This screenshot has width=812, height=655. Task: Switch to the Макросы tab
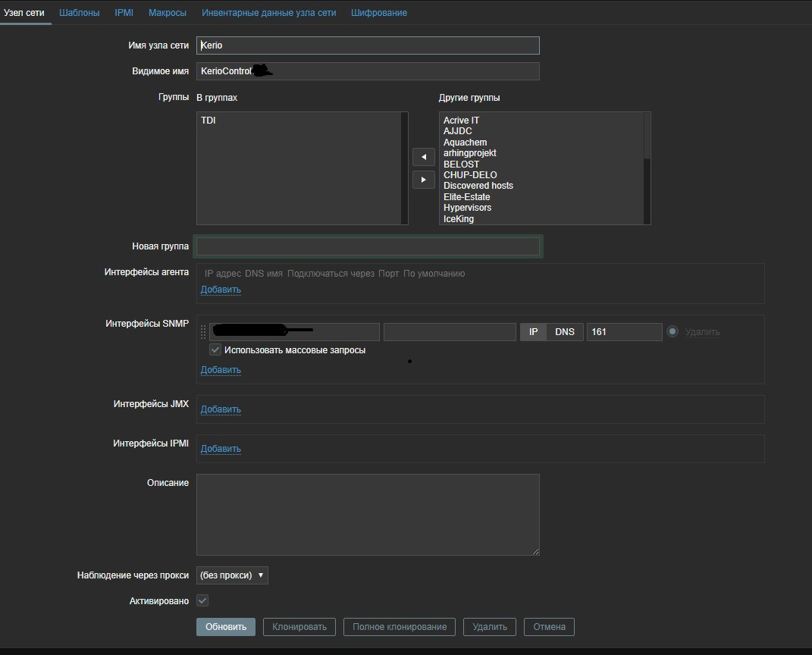tap(168, 13)
